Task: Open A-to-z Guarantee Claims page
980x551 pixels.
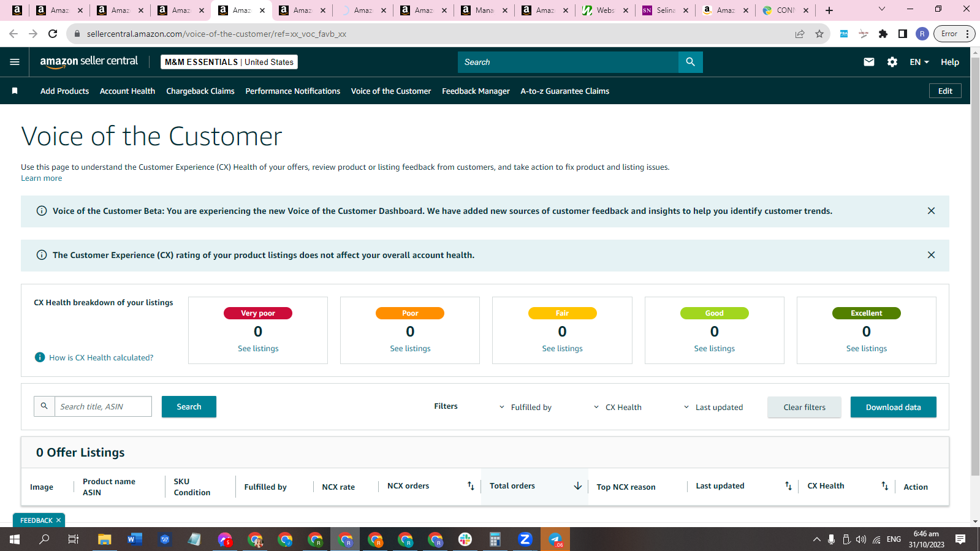Action: click(x=565, y=91)
